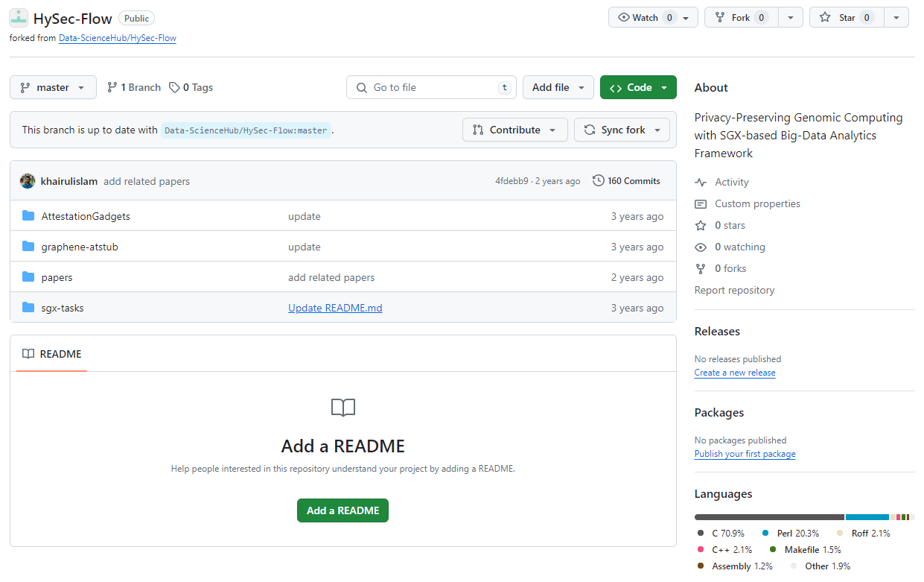Open the sgx-tasks folder icon

(x=28, y=307)
